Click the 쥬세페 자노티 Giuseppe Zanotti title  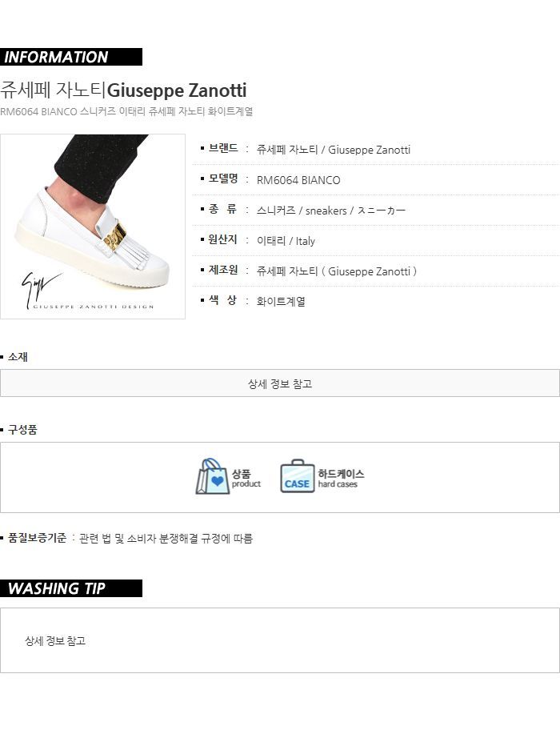coord(123,90)
